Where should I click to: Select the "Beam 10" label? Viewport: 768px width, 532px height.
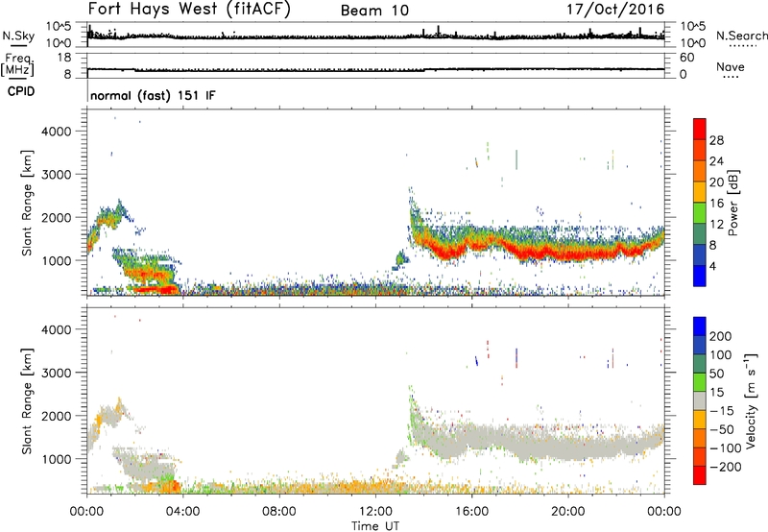374,11
